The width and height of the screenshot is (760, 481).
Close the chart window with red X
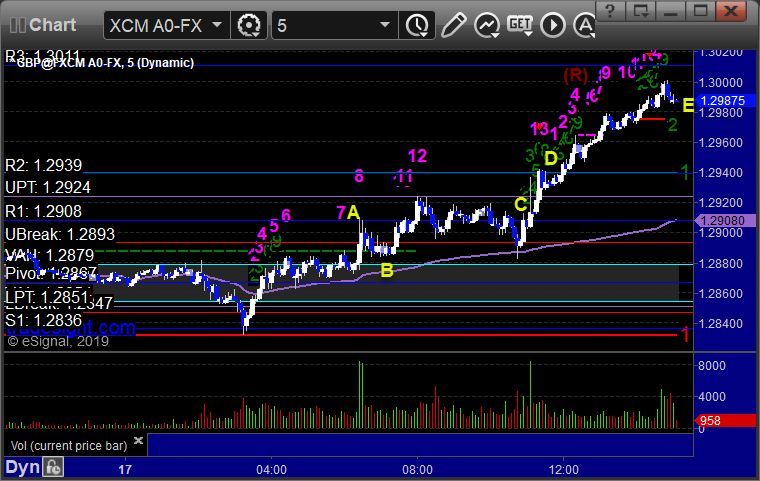coord(731,10)
